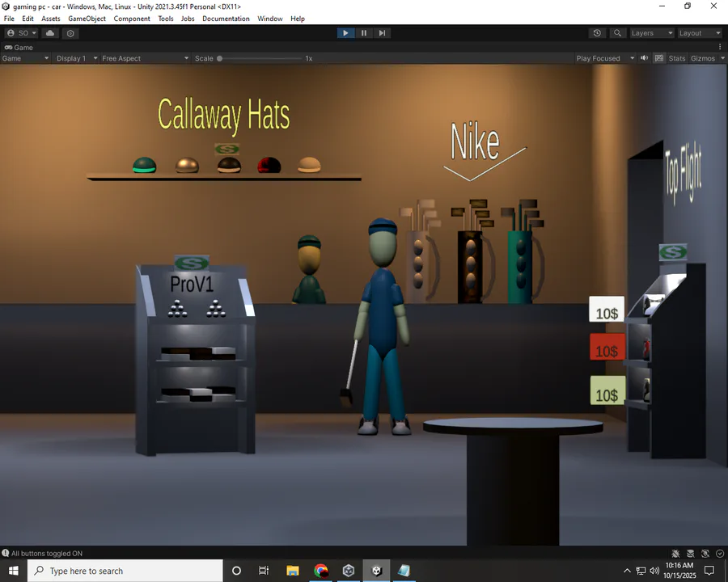The image size is (728, 582).
Task: Click the dollar sign above Top Flight shelf
Action: click(x=673, y=252)
